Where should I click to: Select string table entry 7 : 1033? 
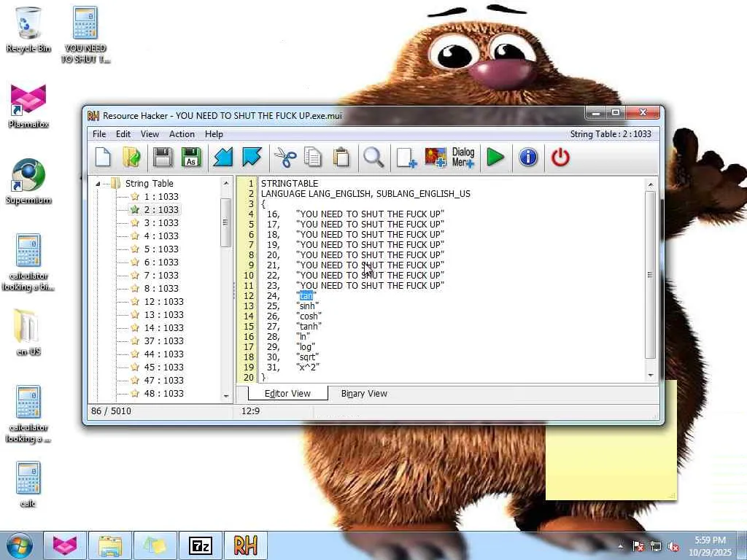[x=161, y=275]
